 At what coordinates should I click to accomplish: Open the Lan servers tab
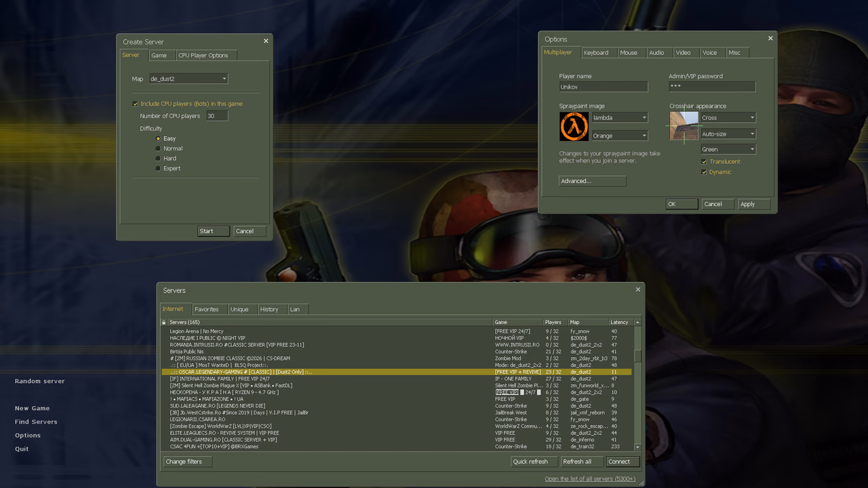coord(297,309)
